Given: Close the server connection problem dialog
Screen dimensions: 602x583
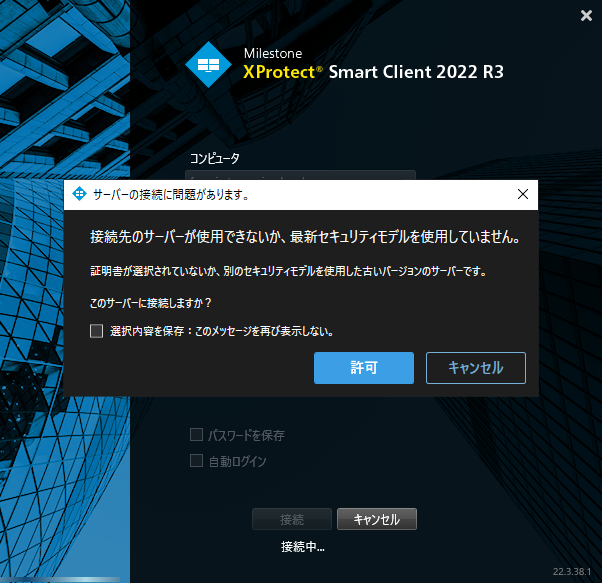Looking at the screenshot, I should 523,194.
